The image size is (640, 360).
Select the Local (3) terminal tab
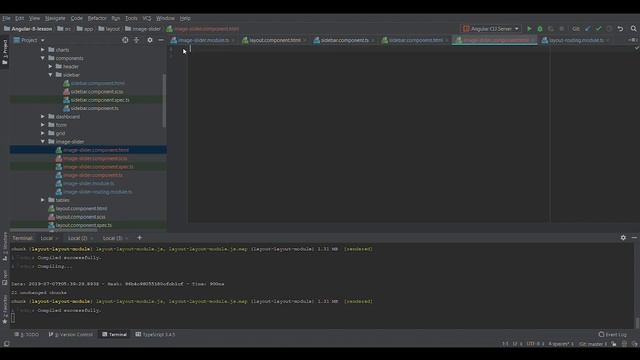click(x=112, y=238)
